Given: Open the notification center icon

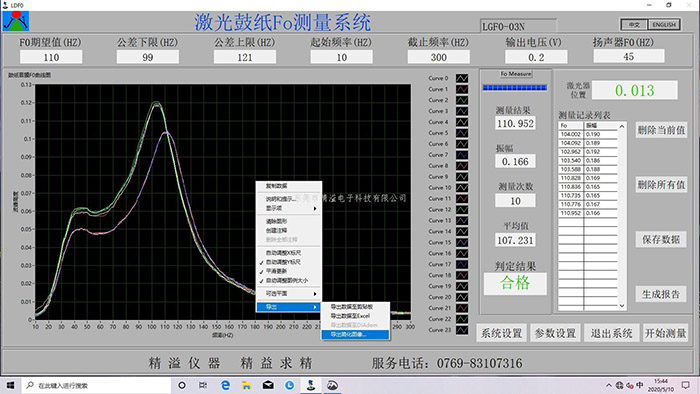Looking at the screenshot, I should pos(686,385).
